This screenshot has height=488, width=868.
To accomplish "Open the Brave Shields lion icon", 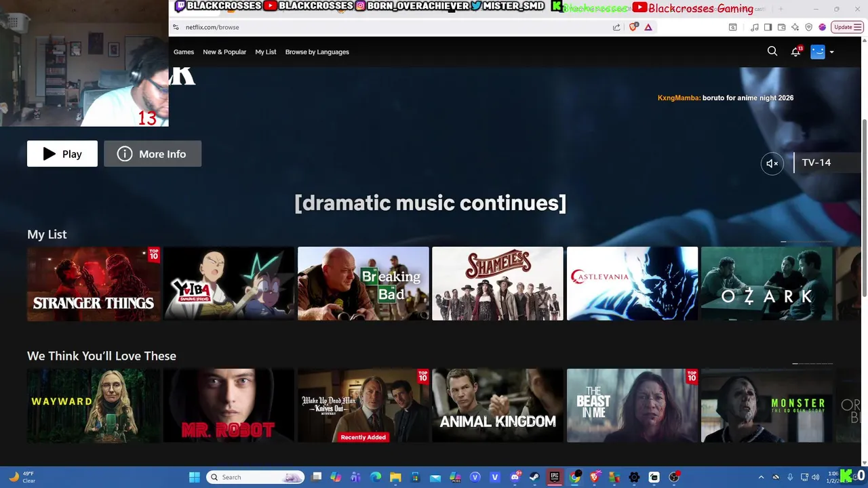I will (633, 27).
